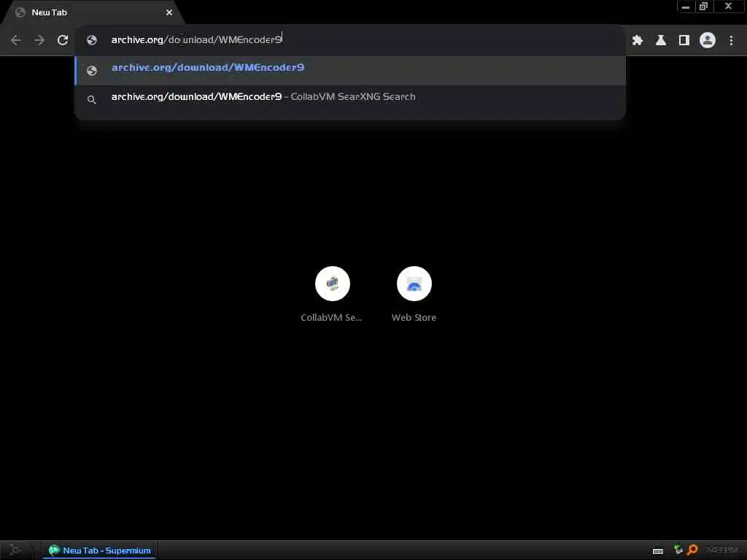Open the Extensions puzzle icon
The width and height of the screenshot is (747, 560).
(638, 41)
